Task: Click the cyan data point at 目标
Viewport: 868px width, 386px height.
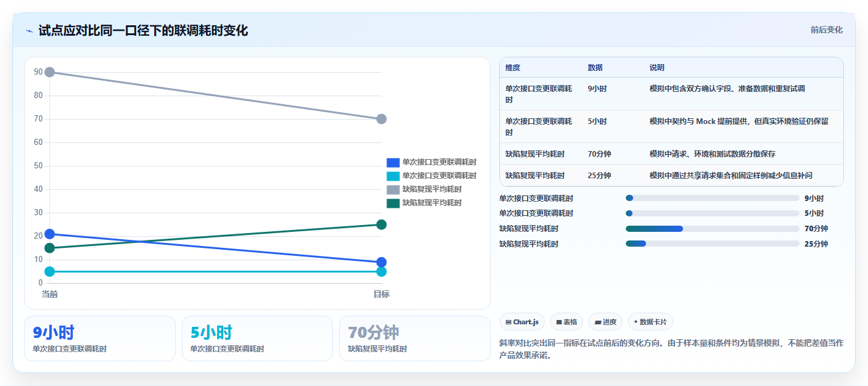Action: (x=381, y=271)
